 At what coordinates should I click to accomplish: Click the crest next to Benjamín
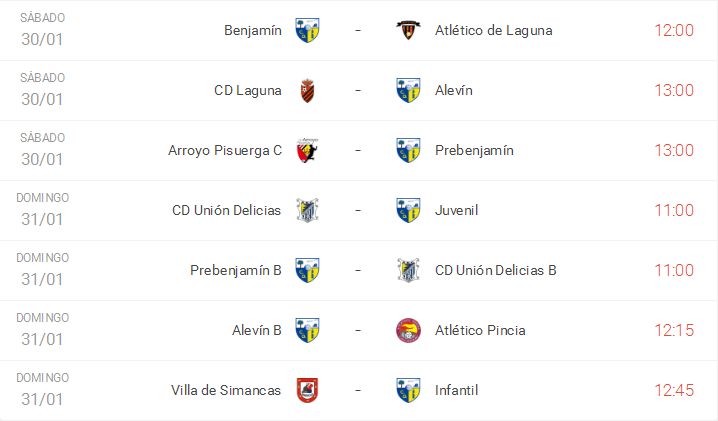click(x=307, y=30)
